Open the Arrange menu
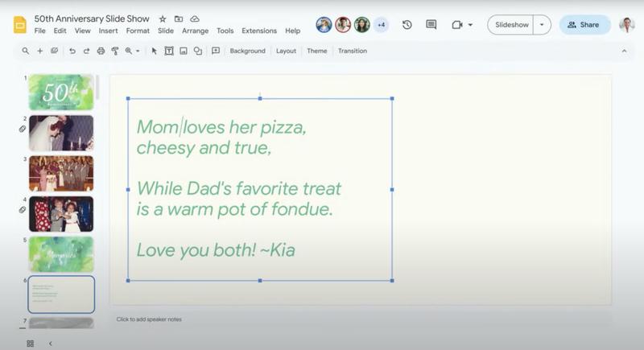 (x=195, y=31)
